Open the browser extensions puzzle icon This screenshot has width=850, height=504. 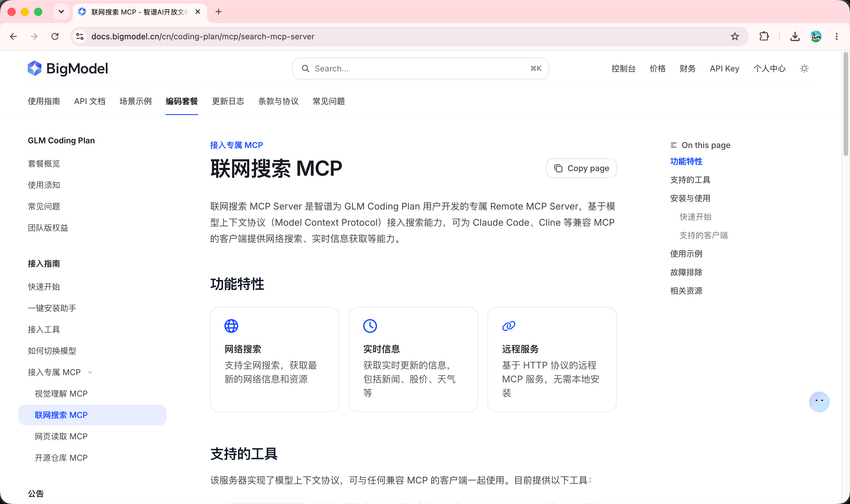pos(764,36)
